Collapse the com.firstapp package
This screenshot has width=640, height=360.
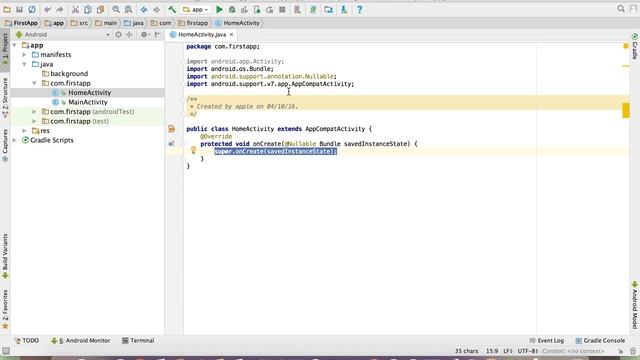tap(34, 83)
